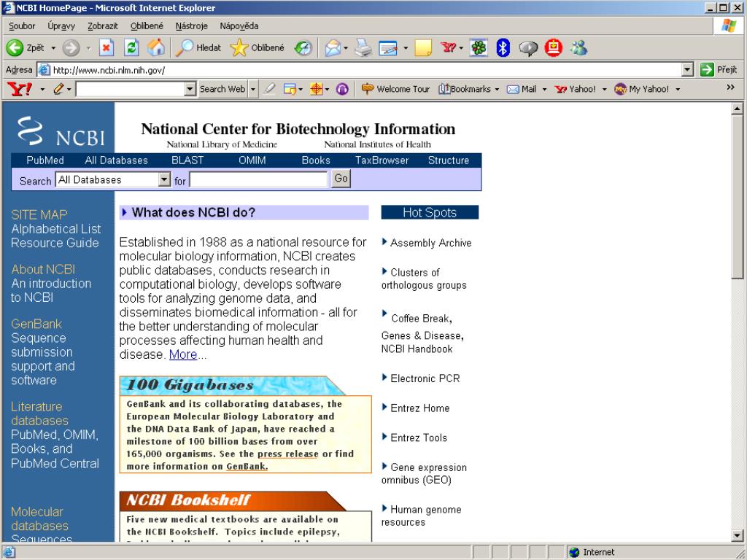Expand the Back button history dropdown arrow
747x560 pixels.
pos(53,48)
